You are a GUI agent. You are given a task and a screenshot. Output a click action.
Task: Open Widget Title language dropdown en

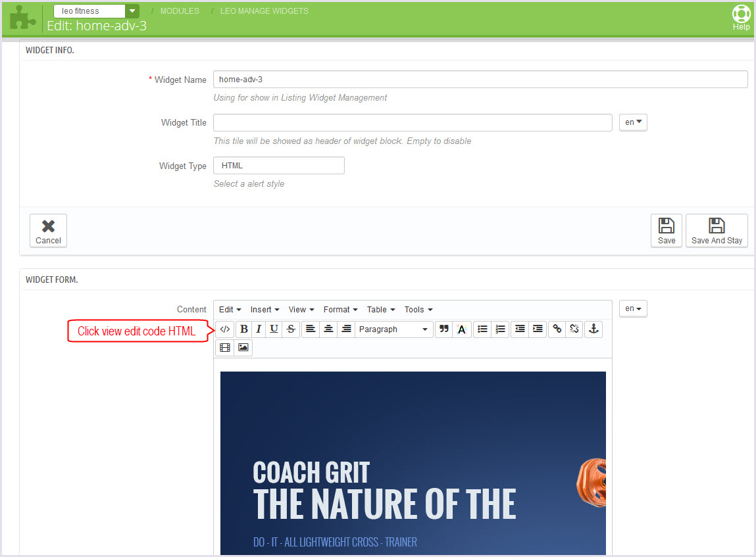click(633, 122)
